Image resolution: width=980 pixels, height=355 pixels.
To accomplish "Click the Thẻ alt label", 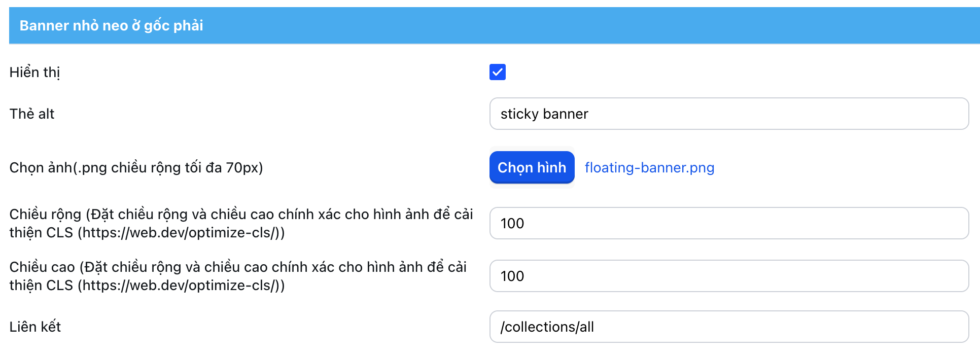I will 31,114.
